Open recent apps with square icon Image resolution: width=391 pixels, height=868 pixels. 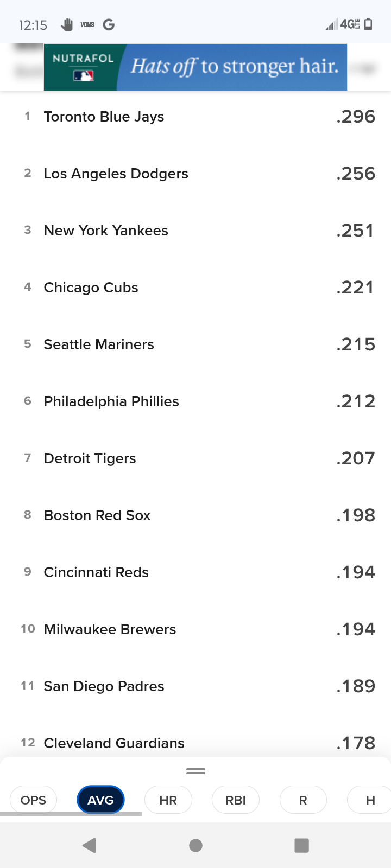pos(301,845)
